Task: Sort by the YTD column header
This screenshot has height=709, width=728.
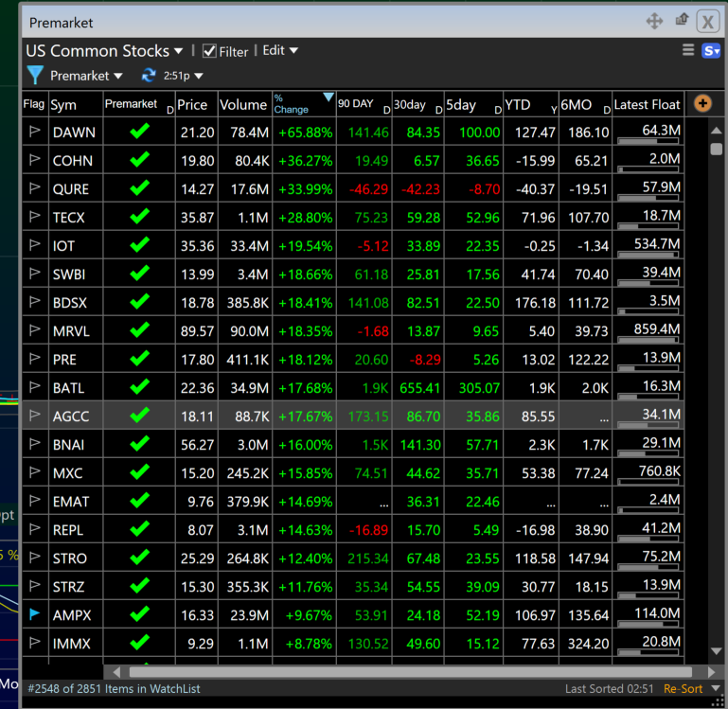Action: 531,104
